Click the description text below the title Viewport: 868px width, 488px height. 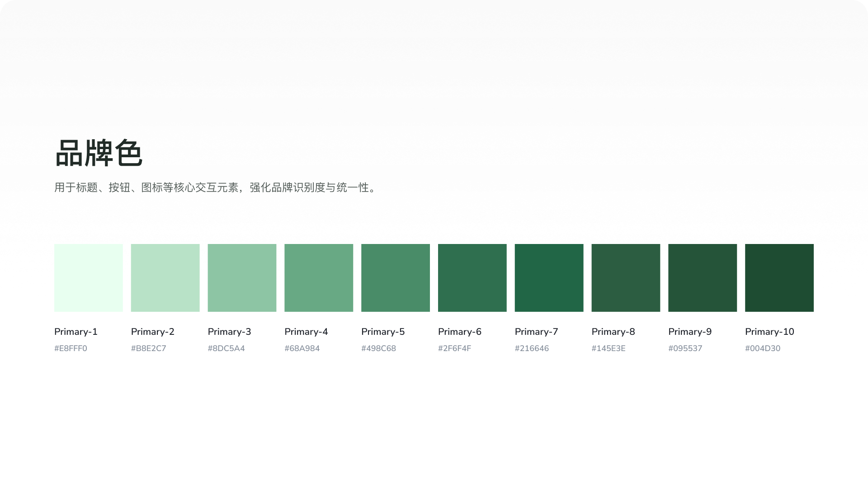pos(215,188)
